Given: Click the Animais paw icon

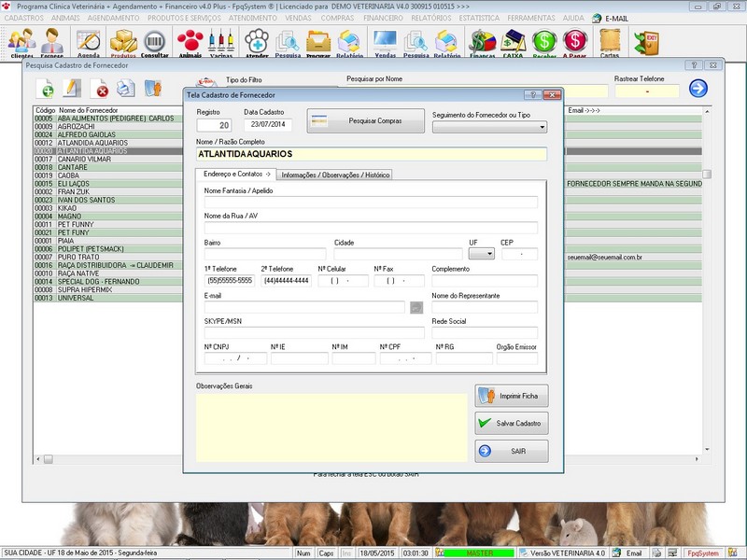Looking at the screenshot, I should coord(190,42).
